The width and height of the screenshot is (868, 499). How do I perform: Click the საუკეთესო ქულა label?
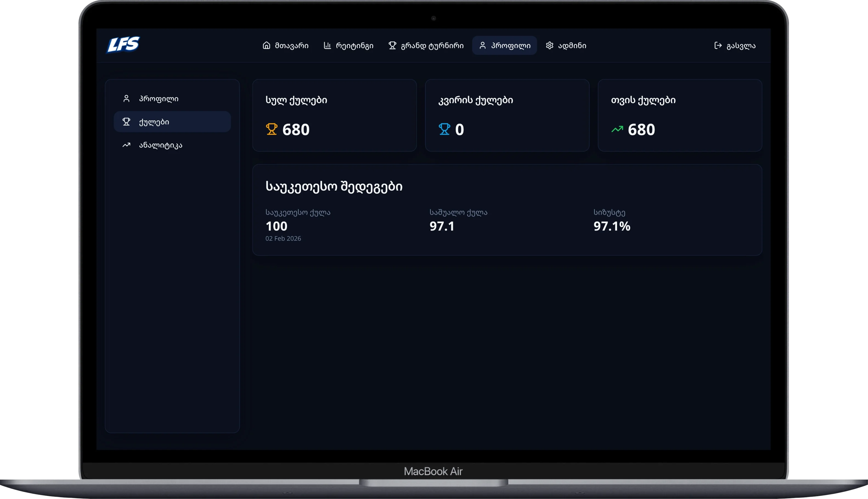click(x=298, y=212)
